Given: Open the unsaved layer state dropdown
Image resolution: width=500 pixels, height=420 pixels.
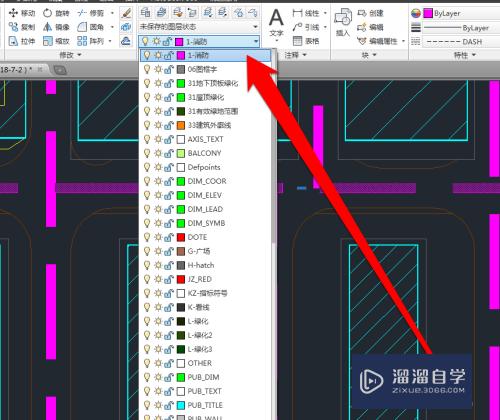Looking at the screenshot, I should click(x=199, y=27).
